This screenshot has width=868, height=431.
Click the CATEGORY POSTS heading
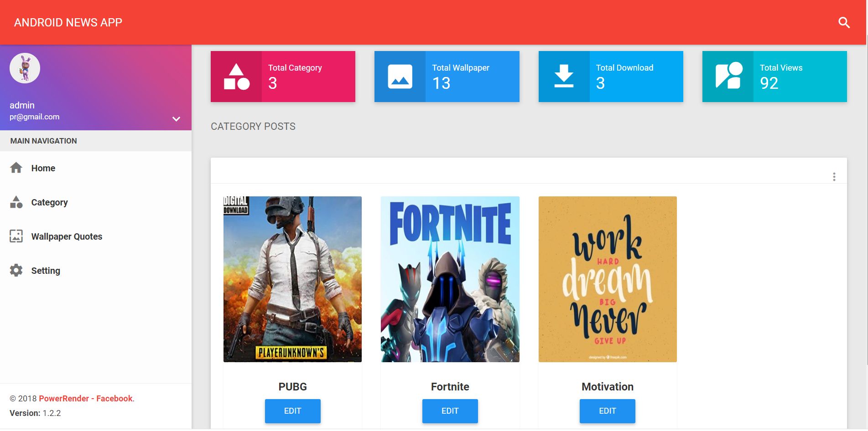coord(253,127)
